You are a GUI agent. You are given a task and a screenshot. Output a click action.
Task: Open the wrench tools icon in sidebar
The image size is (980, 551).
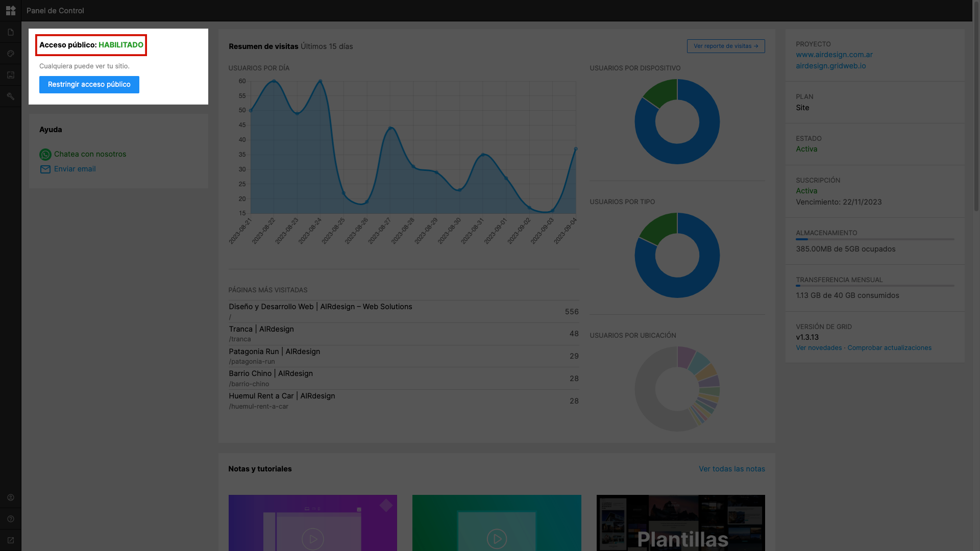11,96
